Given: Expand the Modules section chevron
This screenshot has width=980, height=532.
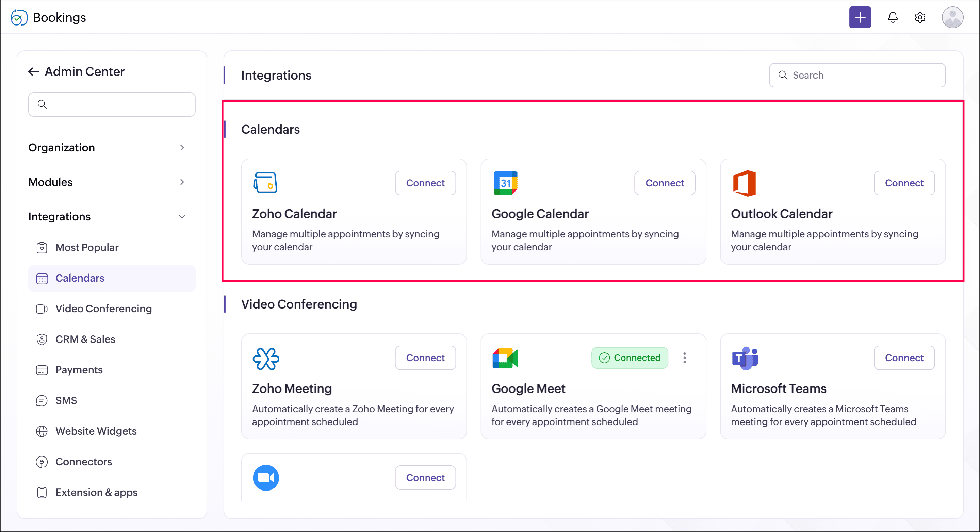Looking at the screenshot, I should click(x=182, y=182).
